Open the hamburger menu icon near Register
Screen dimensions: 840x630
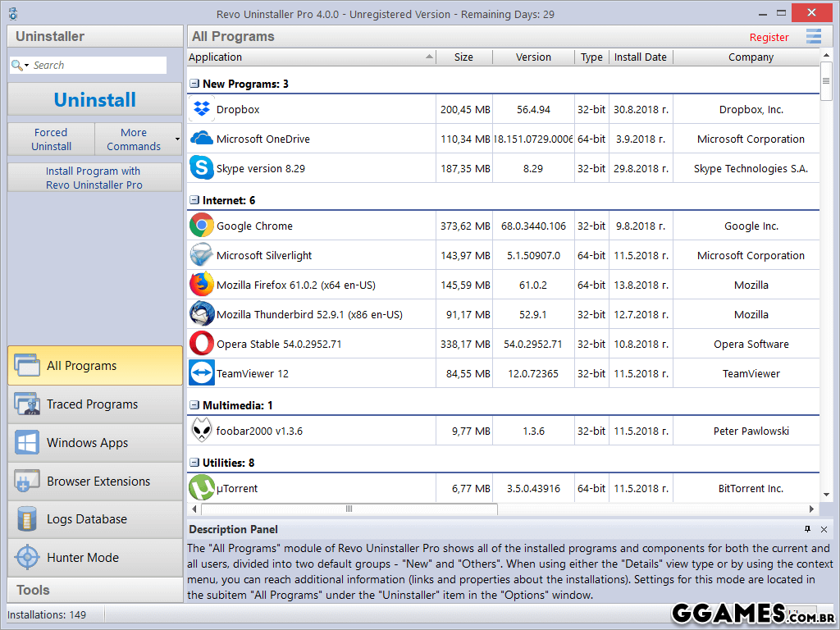[813, 37]
